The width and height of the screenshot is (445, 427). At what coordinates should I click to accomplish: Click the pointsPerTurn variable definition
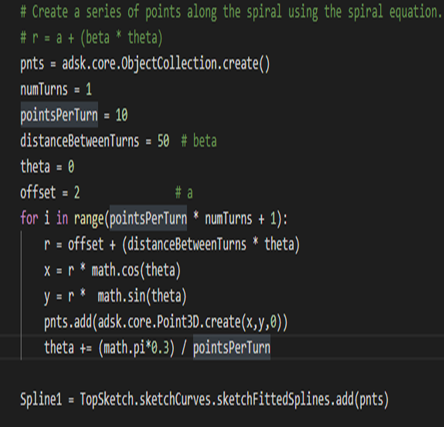pyautogui.click(x=59, y=115)
